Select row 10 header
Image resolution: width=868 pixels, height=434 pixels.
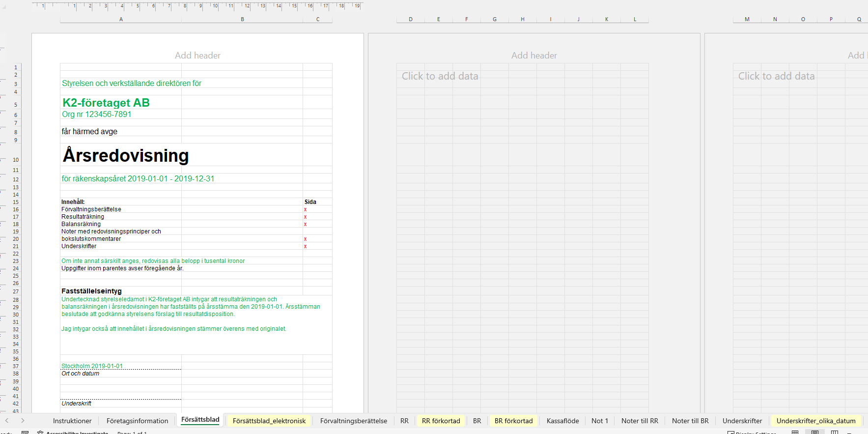point(16,160)
